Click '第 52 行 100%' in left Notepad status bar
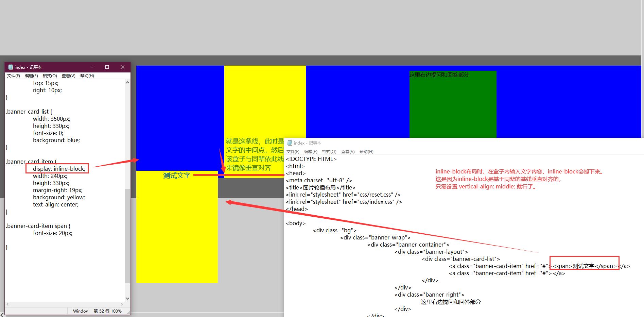 (107, 311)
